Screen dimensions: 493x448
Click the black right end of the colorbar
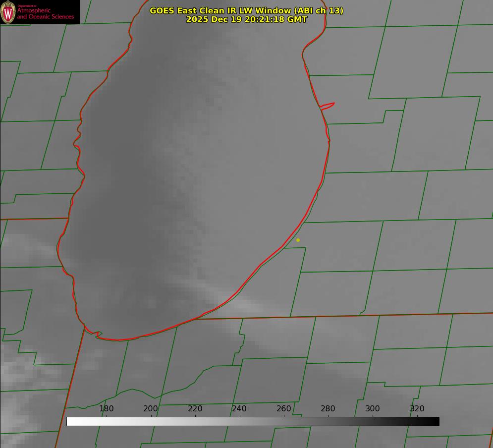point(436,421)
